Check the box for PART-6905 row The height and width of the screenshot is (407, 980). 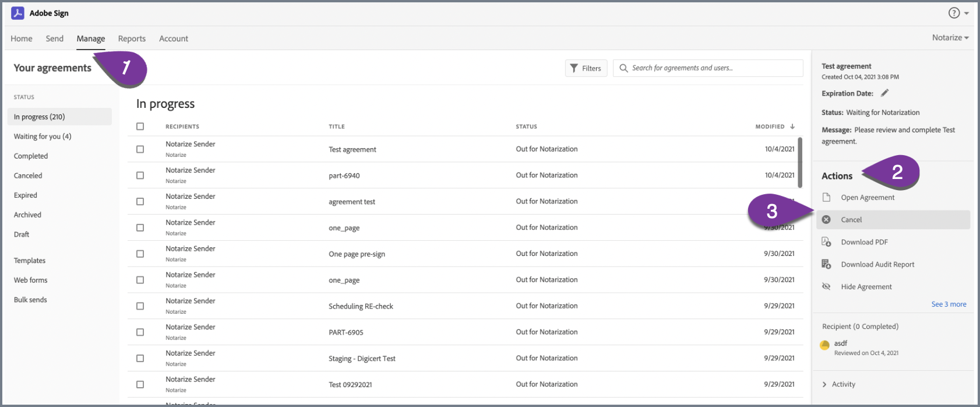(x=140, y=332)
